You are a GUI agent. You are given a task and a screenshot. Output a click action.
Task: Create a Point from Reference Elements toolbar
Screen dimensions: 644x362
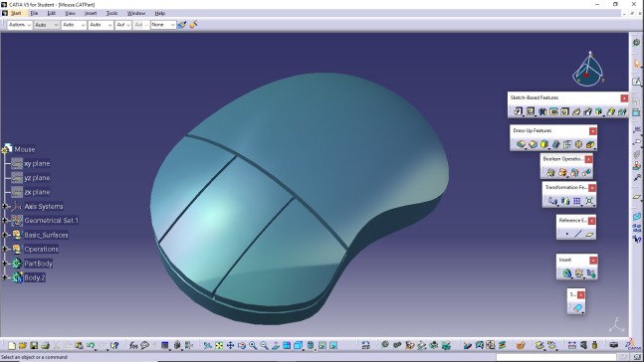click(x=566, y=234)
